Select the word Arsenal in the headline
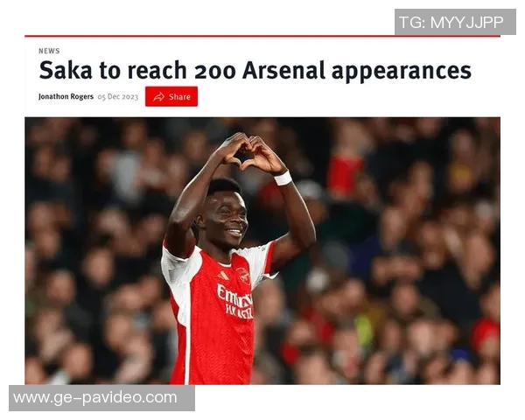The image size is (525, 420). (x=283, y=70)
